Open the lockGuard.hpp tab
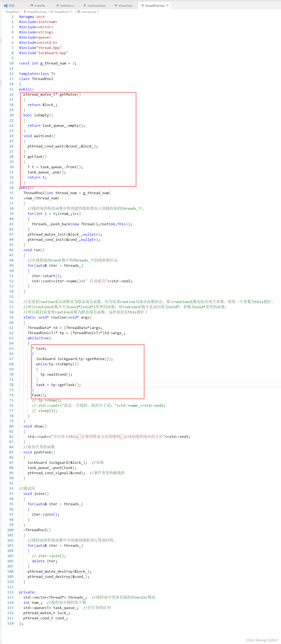This screenshot has width=281, height=644. tap(96, 6)
